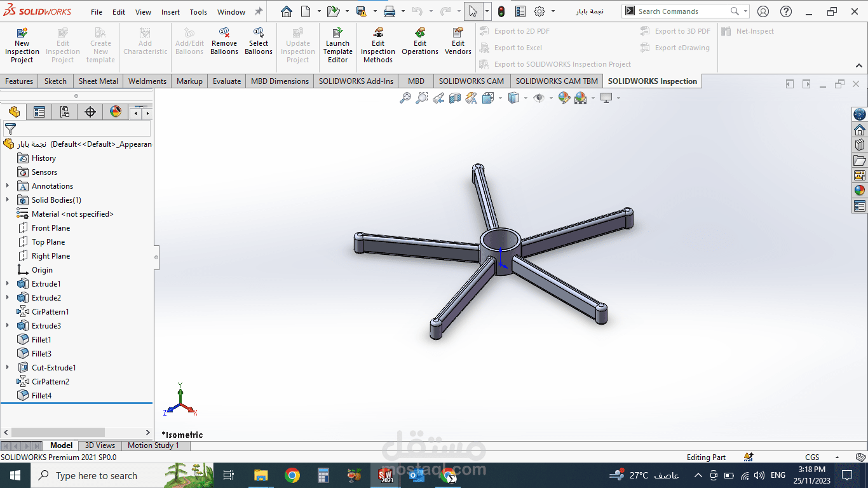
Task: Open the Motion Study 1 tab
Action: 153,445
